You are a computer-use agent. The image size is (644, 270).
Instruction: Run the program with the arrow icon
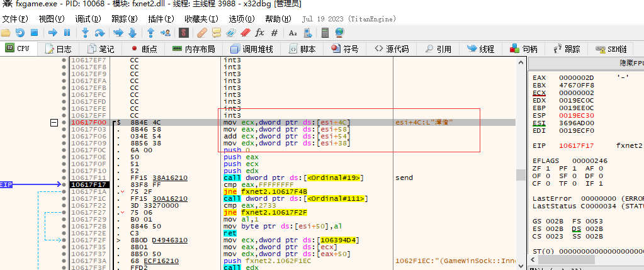pos(53,33)
